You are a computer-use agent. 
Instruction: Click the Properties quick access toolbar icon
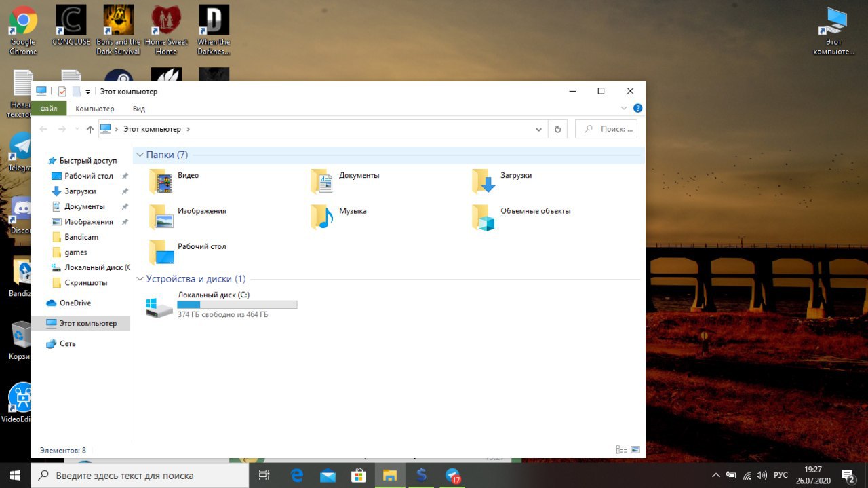coord(62,92)
